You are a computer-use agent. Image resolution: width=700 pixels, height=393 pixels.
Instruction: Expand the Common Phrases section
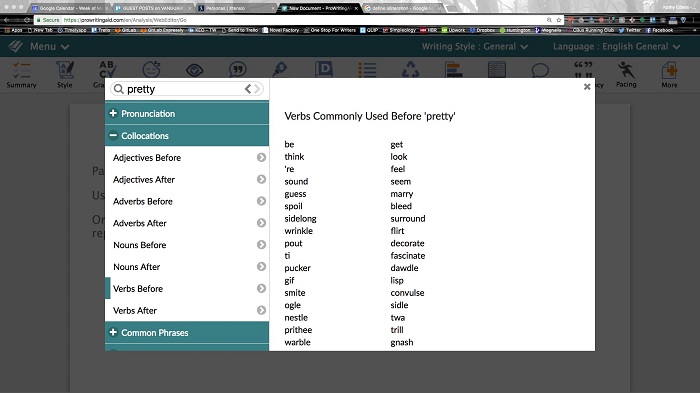[x=187, y=333]
